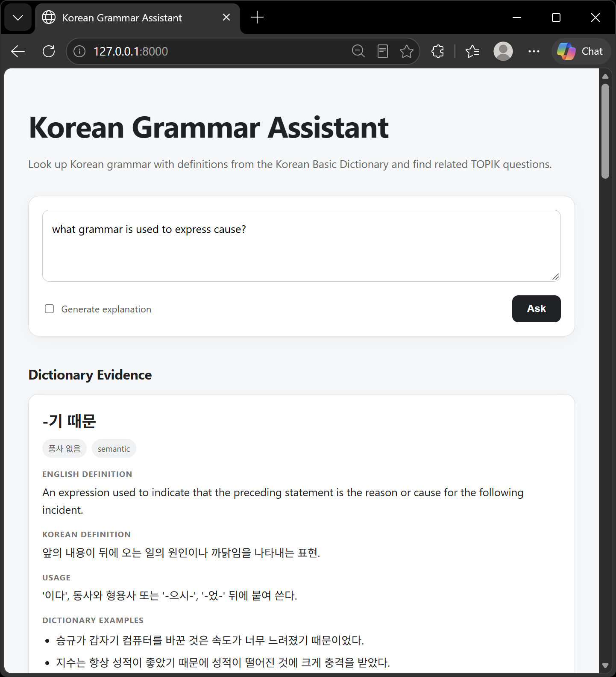Image resolution: width=616 pixels, height=677 pixels.
Task: Click the Korean definition sentence 앞의 내용이
Action: click(181, 553)
